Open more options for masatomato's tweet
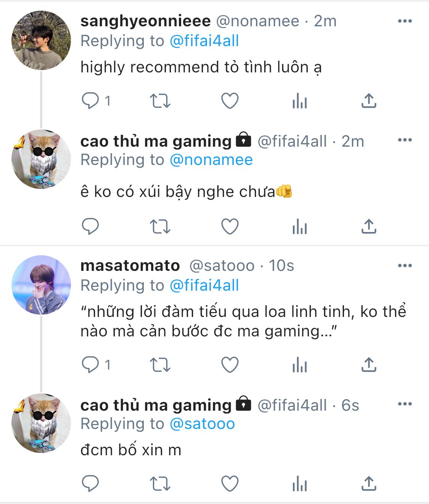This screenshot has width=429, height=504. [x=405, y=266]
